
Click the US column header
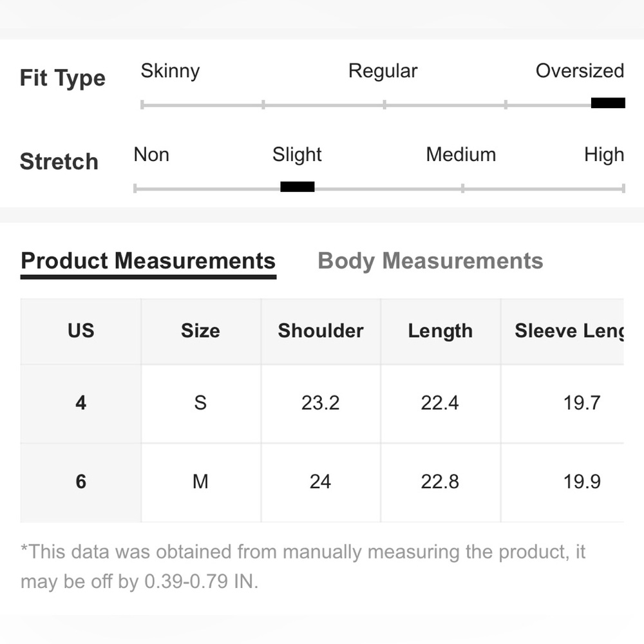[x=81, y=331]
